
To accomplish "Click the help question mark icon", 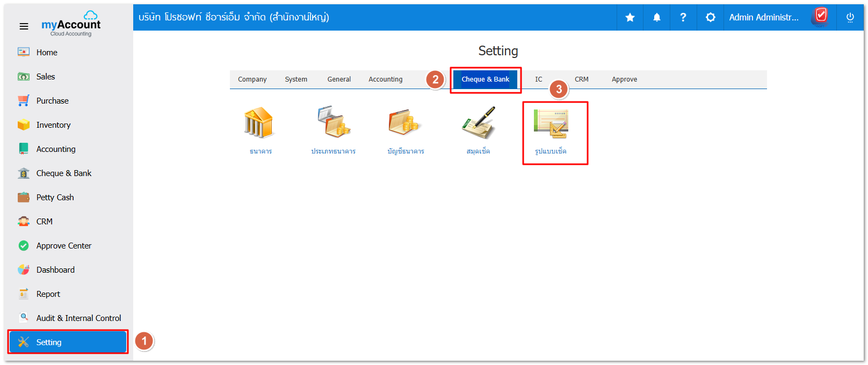I will 683,18.
